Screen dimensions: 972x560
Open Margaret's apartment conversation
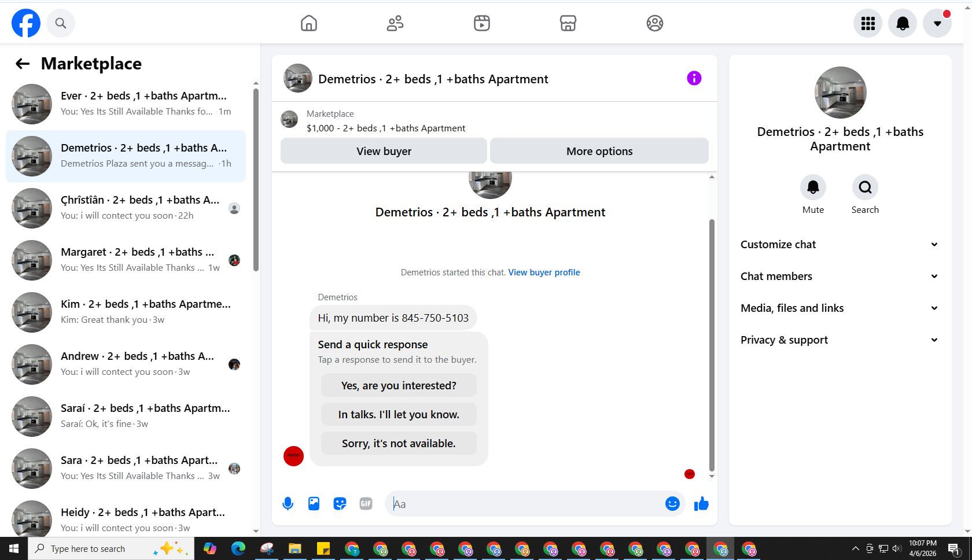pyautogui.click(x=126, y=260)
